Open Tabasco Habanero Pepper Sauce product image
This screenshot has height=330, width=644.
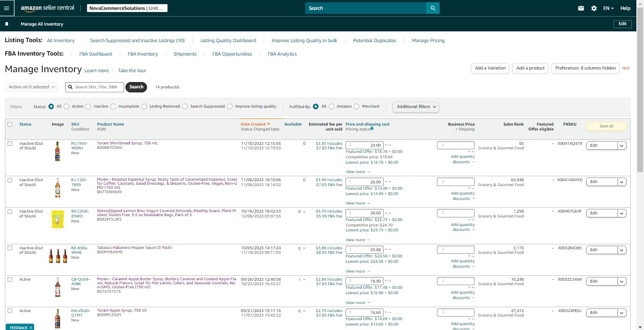click(58, 256)
